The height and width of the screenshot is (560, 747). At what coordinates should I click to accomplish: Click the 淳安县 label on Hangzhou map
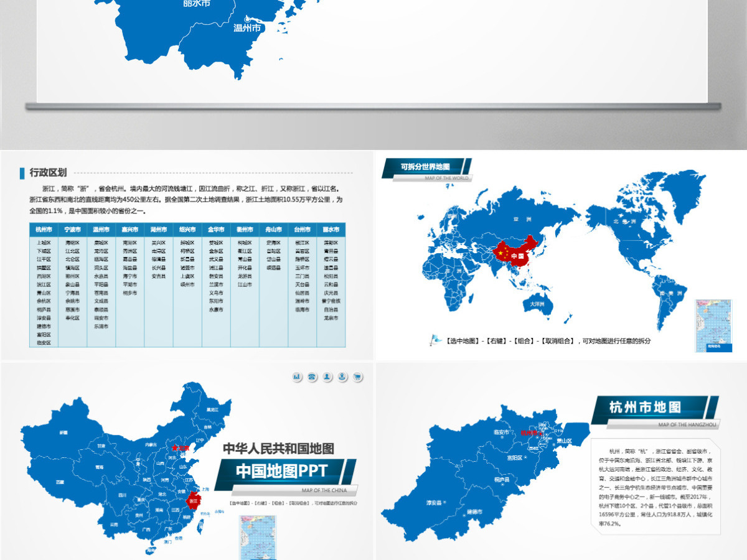[x=434, y=502]
